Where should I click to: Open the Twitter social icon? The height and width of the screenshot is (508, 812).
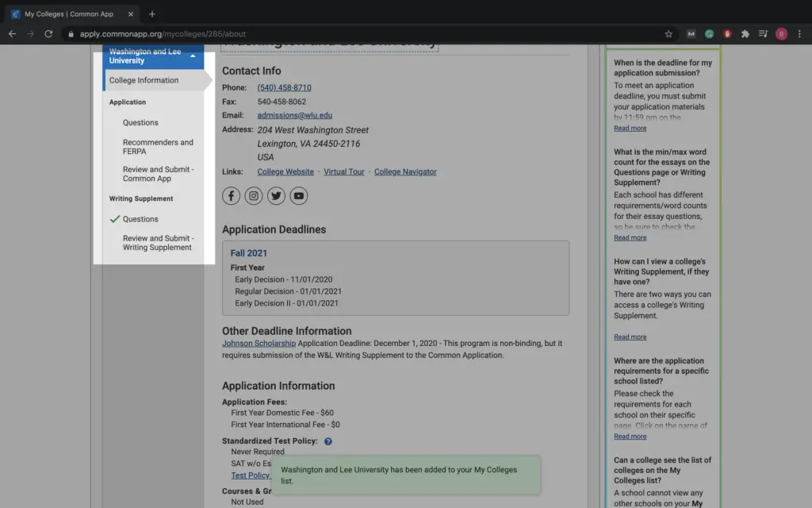coord(276,196)
